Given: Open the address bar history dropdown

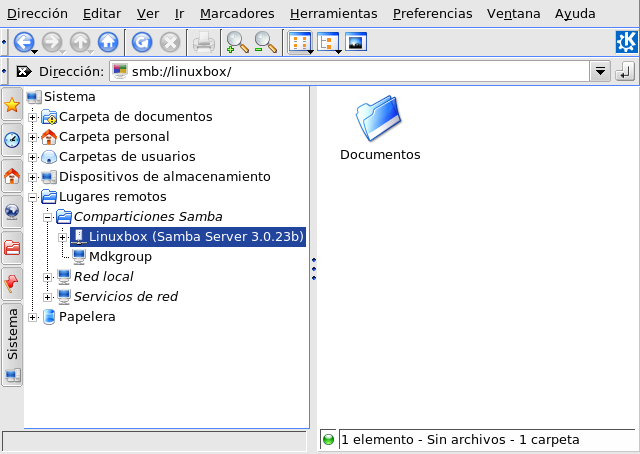Looking at the screenshot, I should (600, 72).
